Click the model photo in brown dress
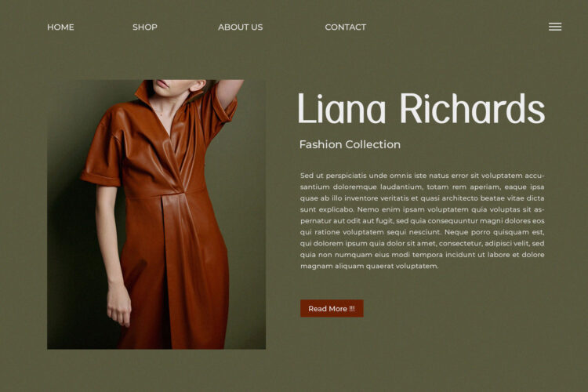The image size is (588, 392). point(156,214)
